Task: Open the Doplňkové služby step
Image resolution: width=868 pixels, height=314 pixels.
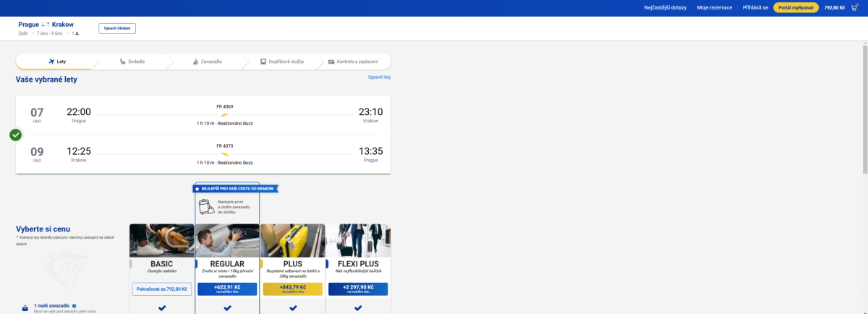Action: pos(282,61)
